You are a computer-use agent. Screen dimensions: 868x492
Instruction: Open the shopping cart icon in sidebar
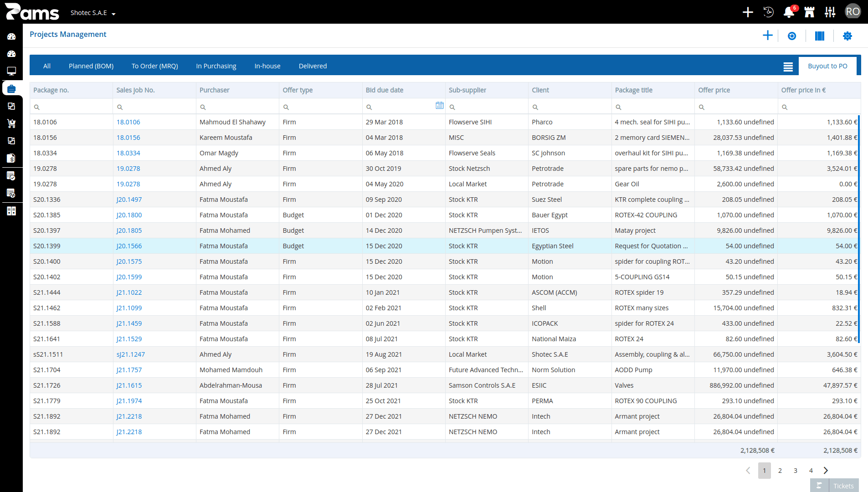11,123
